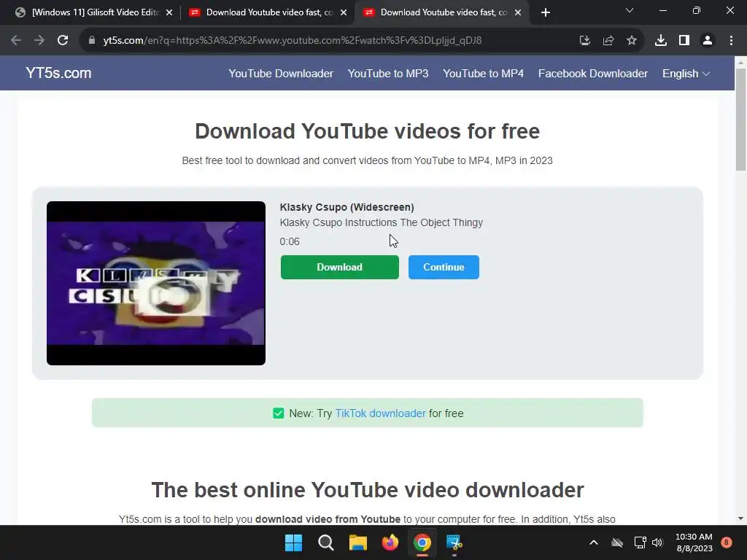
Task: Open the volume speaker tray icon
Action: tap(657, 542)
